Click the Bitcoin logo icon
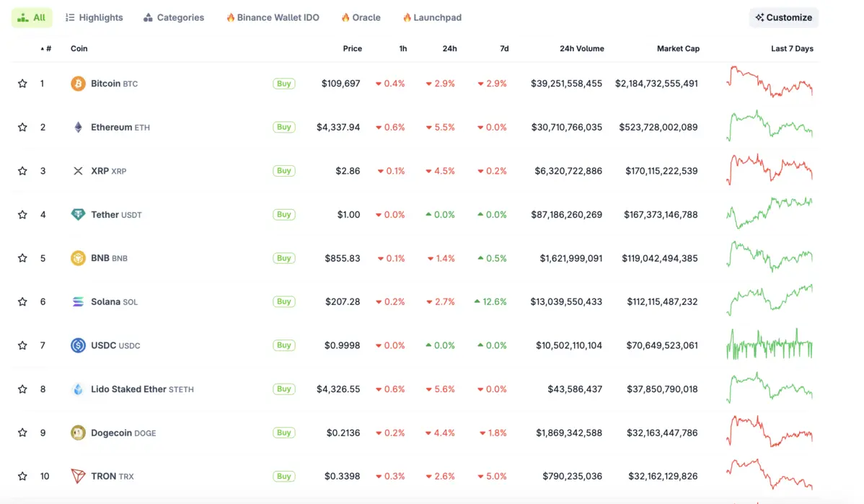864x504 pixels. pos(78,84)
